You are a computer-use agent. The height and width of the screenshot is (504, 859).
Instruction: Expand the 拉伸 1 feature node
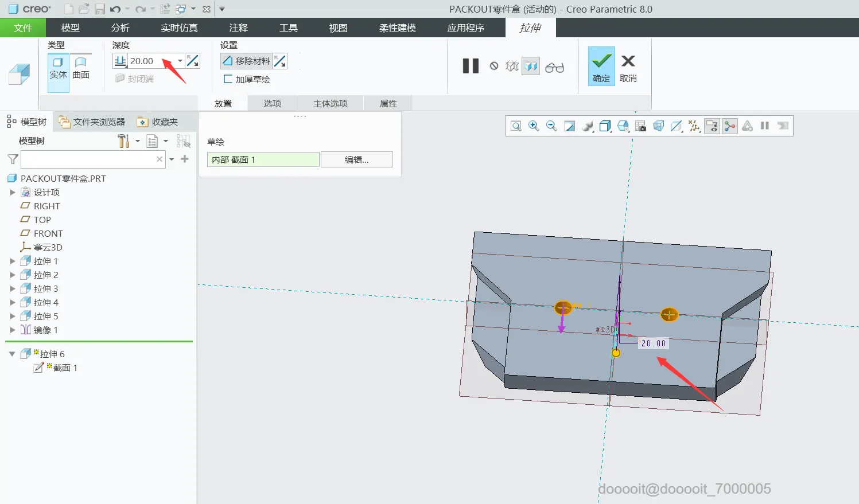pos(13,261)
